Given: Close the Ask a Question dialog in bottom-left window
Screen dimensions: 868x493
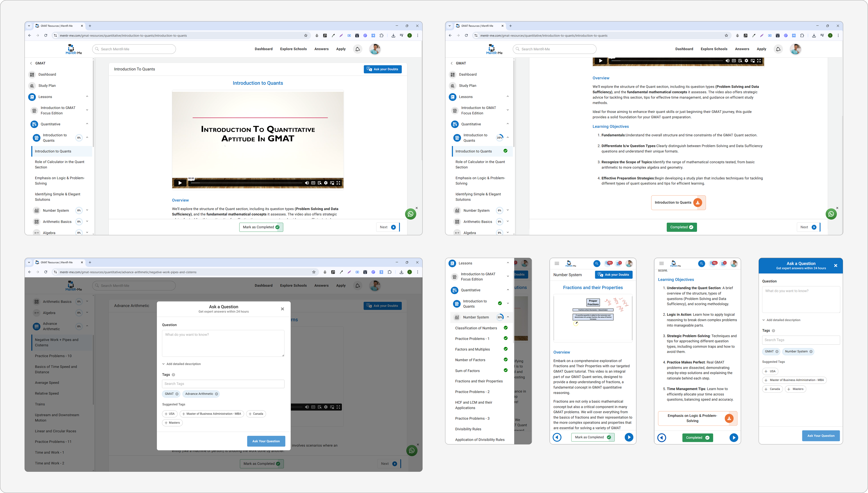Looking at the screenshot, I should coord(282,309).
